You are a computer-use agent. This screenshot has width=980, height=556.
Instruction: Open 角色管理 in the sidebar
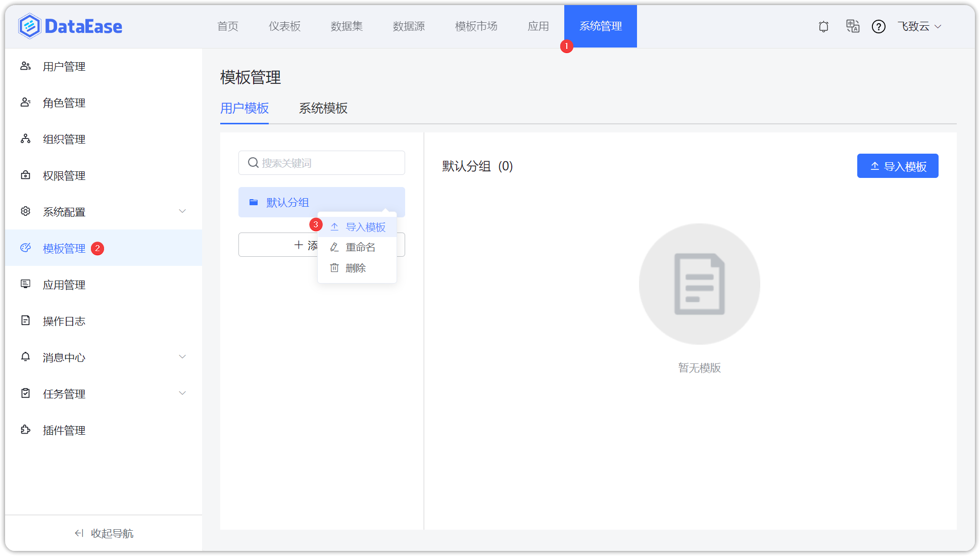point(104,103)
